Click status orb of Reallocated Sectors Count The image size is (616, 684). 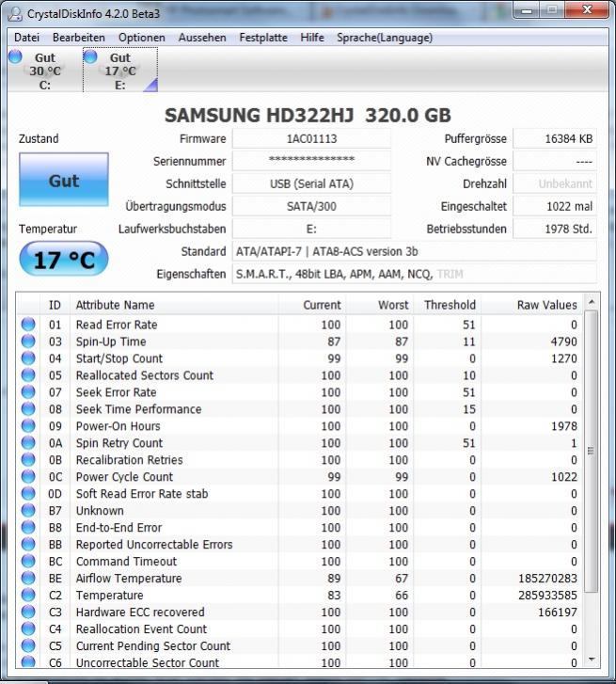(28, 375)
